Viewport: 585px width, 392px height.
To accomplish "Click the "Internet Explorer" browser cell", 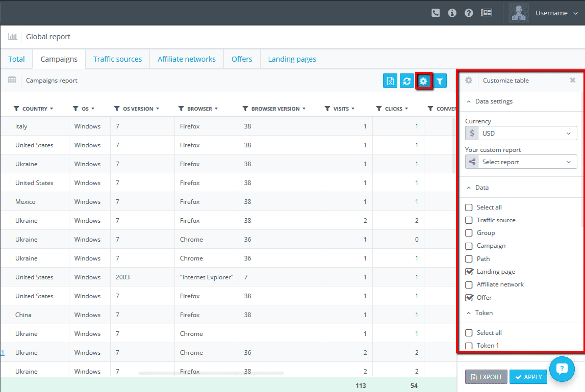I will click(207, 277).
